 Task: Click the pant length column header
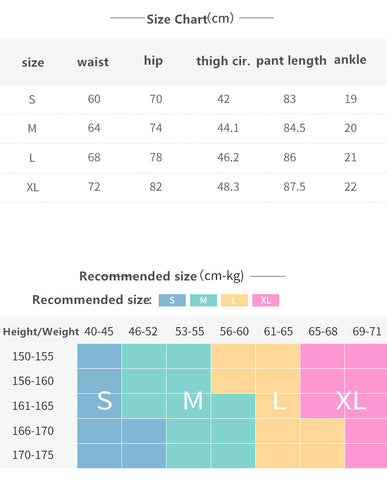coord(291,61)
